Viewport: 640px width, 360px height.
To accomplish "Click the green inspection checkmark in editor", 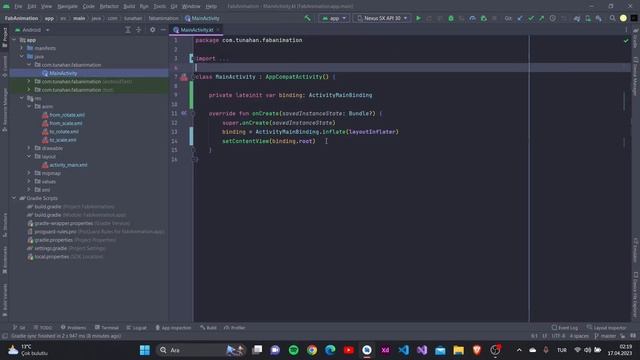I will [x=626, y=40].
